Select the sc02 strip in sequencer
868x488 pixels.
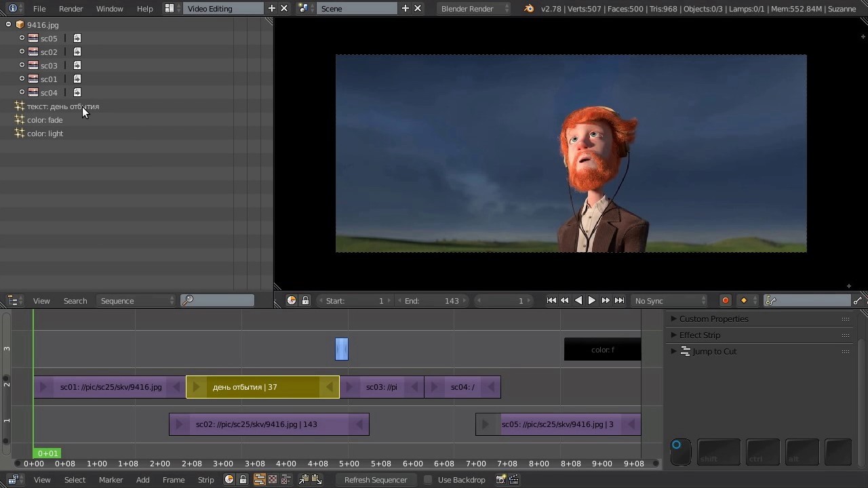pyautogui.click(x=269, y=424)
